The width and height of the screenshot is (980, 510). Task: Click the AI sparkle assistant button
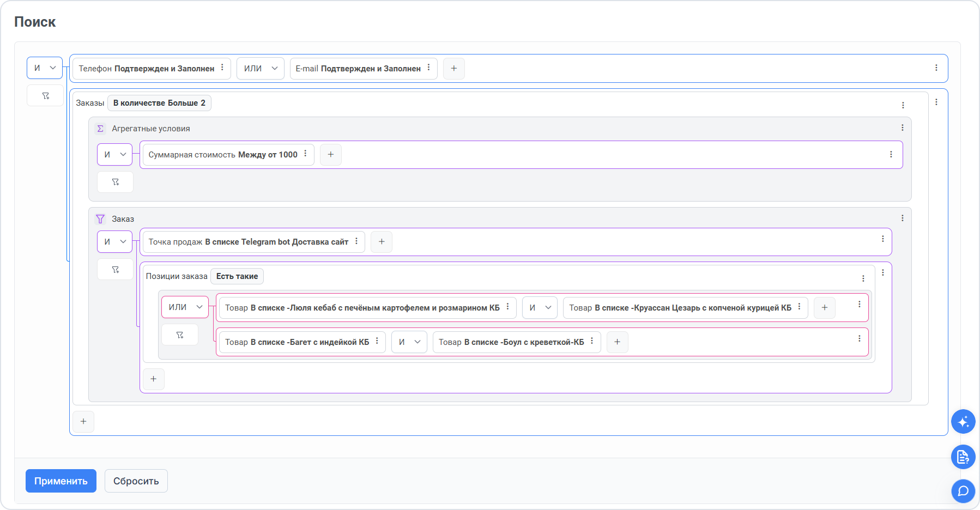click(x=963, y=422)
